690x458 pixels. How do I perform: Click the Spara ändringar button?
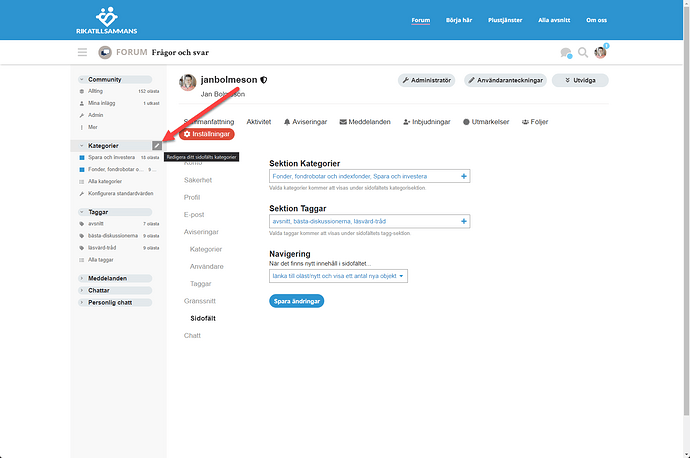pos(297,301)
